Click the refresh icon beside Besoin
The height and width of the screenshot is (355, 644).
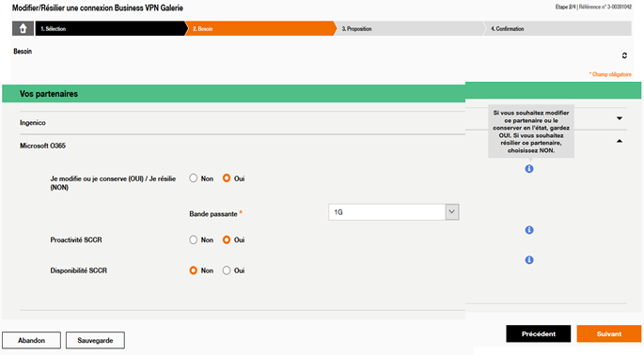pos(624,55)
